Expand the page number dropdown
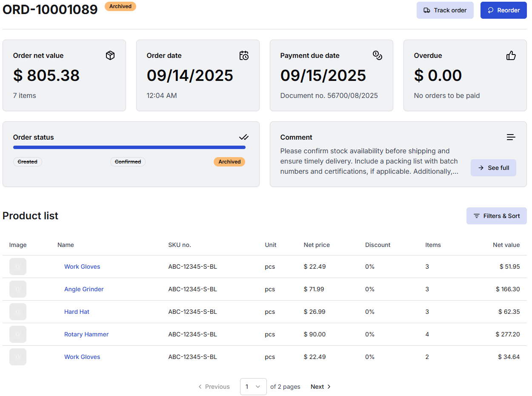 point(253,387)
